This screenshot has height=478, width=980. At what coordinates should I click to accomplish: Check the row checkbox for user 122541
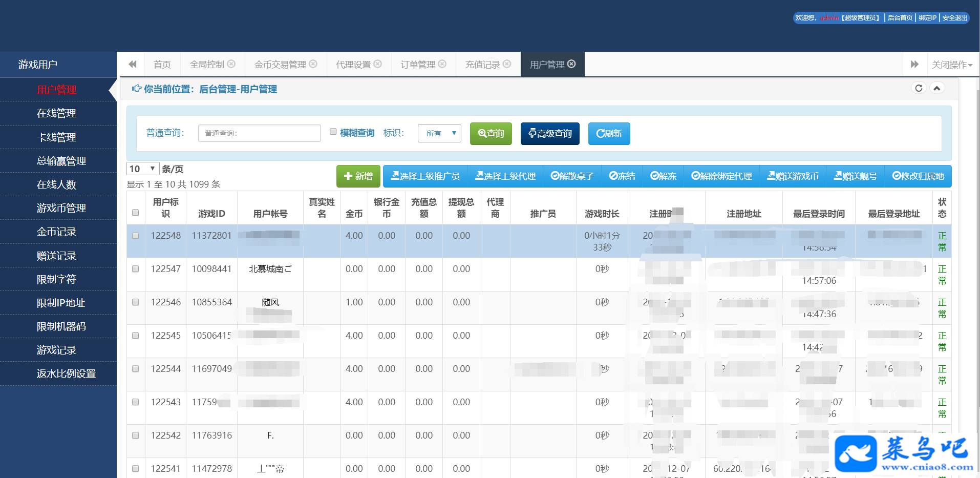(136, 469)
